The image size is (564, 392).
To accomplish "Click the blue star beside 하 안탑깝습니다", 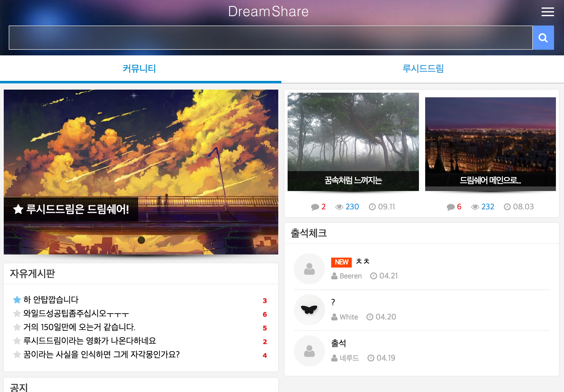I will tap(17, 300).
